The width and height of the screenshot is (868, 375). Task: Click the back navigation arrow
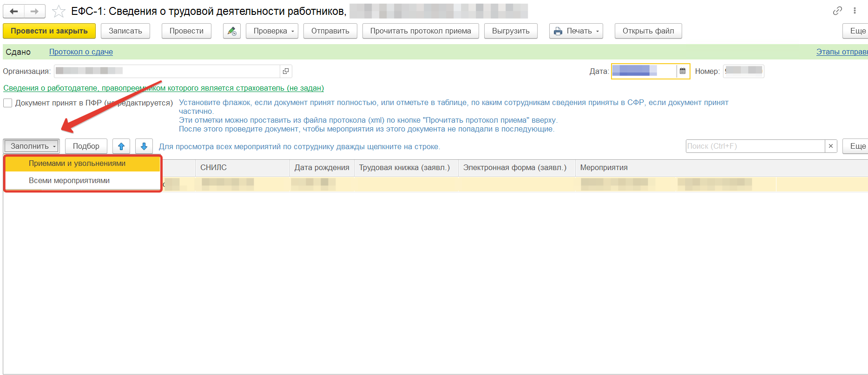click(x=14, y=11)
